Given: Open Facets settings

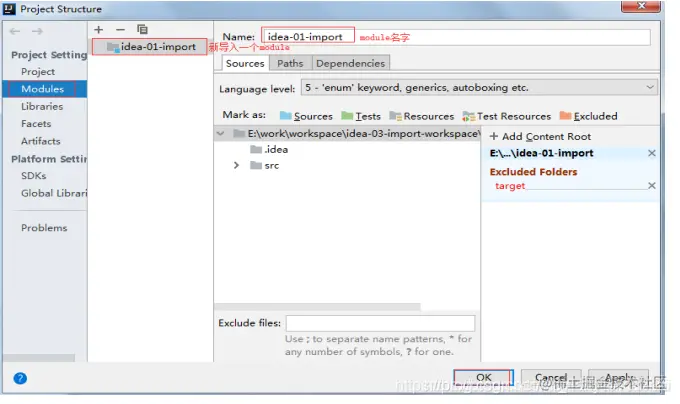Looking at the screenshot, I should pyautogui.click(x=36, y=124).
